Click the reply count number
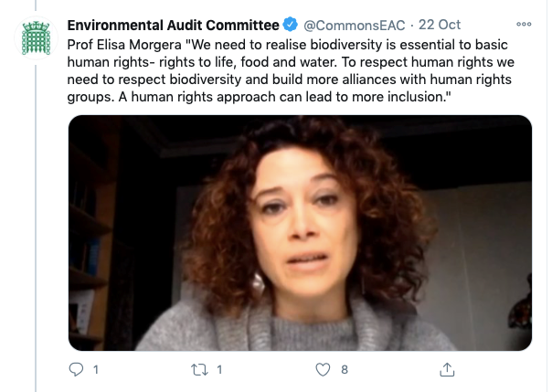 96,369
